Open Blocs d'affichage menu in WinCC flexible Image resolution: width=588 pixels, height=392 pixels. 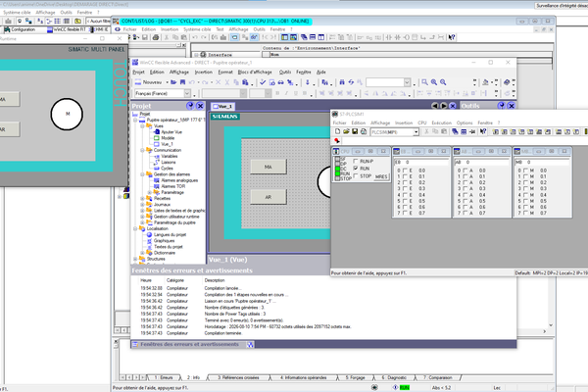pyautogui.click(x=255, y=72)
